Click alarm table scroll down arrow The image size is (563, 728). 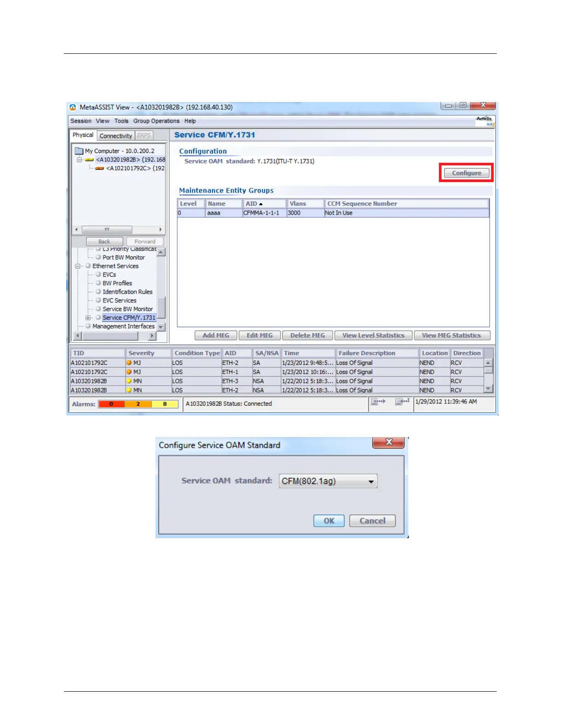point(488,389)
